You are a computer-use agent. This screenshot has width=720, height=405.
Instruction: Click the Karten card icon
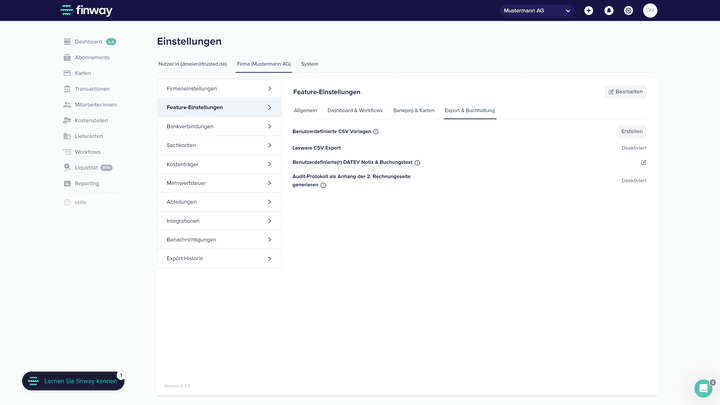(x=67, y=73)
